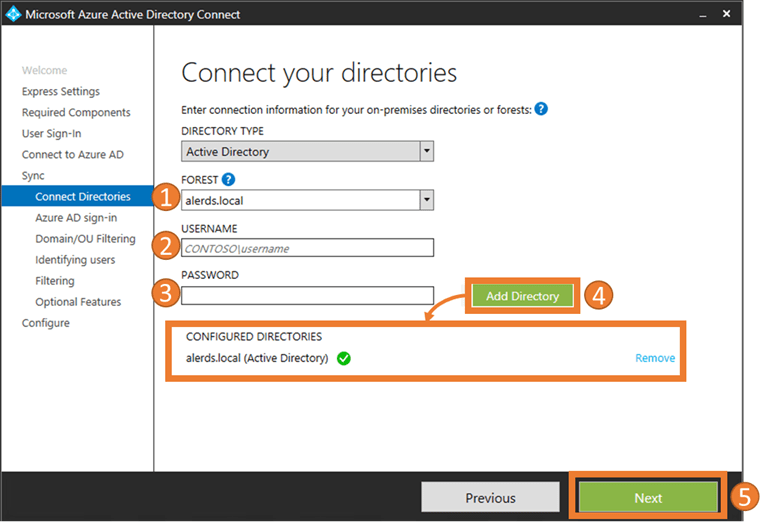Screen dimensions: 769x530
Task: Focus the USERNAME input field
Action: 308,248
